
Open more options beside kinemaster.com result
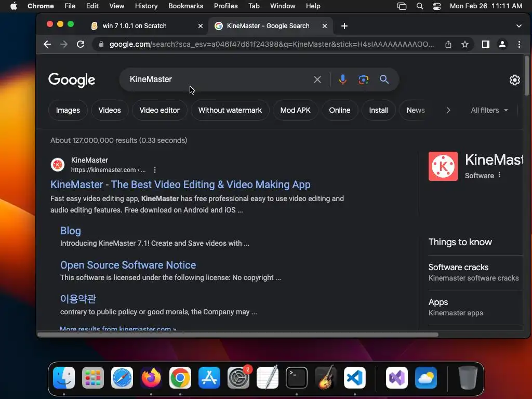coord(155,170)
